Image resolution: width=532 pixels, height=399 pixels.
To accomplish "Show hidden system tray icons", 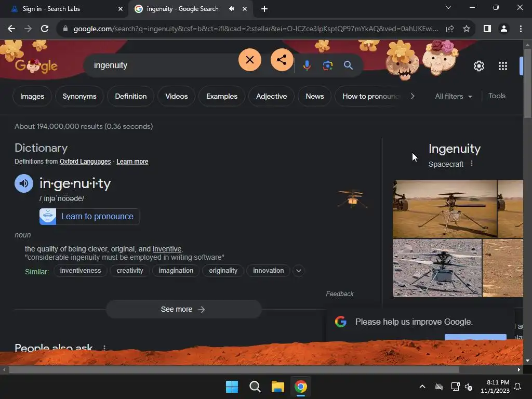I will tap(422, 387).
